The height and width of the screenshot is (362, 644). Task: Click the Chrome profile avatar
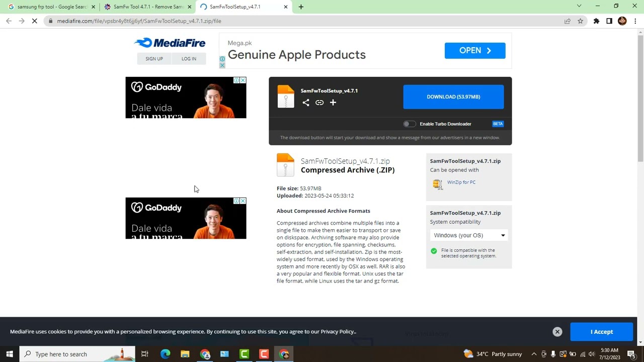pos(622,21)
